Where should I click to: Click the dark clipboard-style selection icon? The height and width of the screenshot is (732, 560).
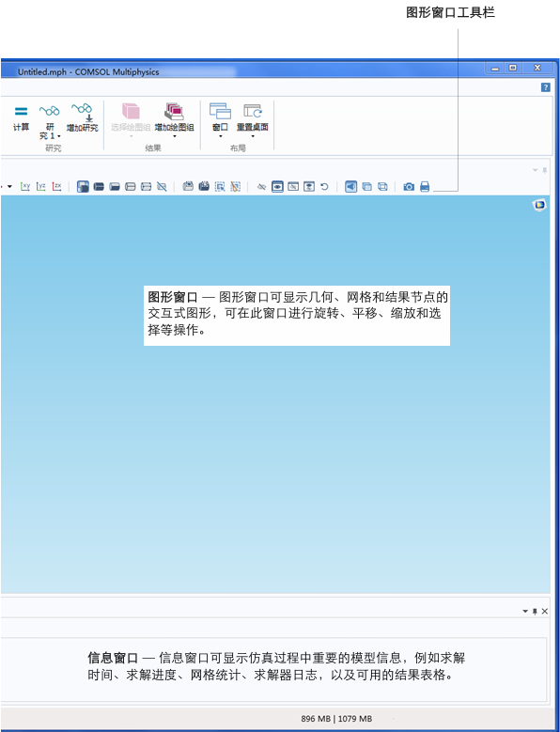(204, 186)
